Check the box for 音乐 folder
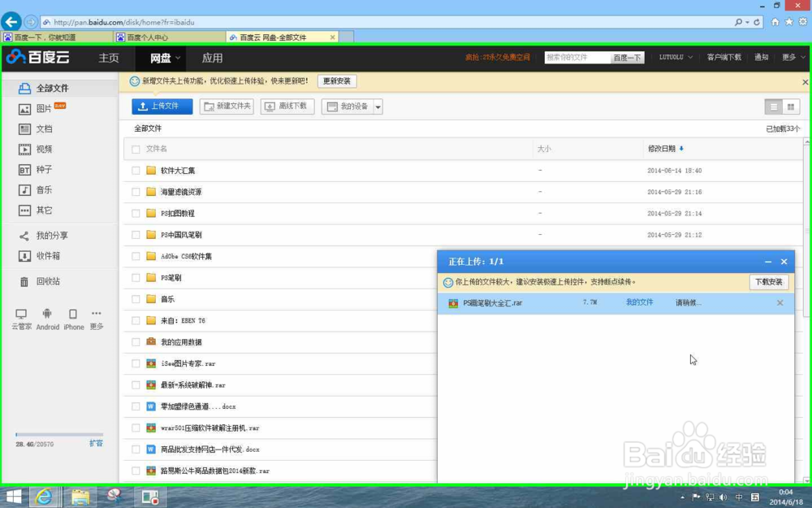The image size is (812, 508). tap(136, 299)
